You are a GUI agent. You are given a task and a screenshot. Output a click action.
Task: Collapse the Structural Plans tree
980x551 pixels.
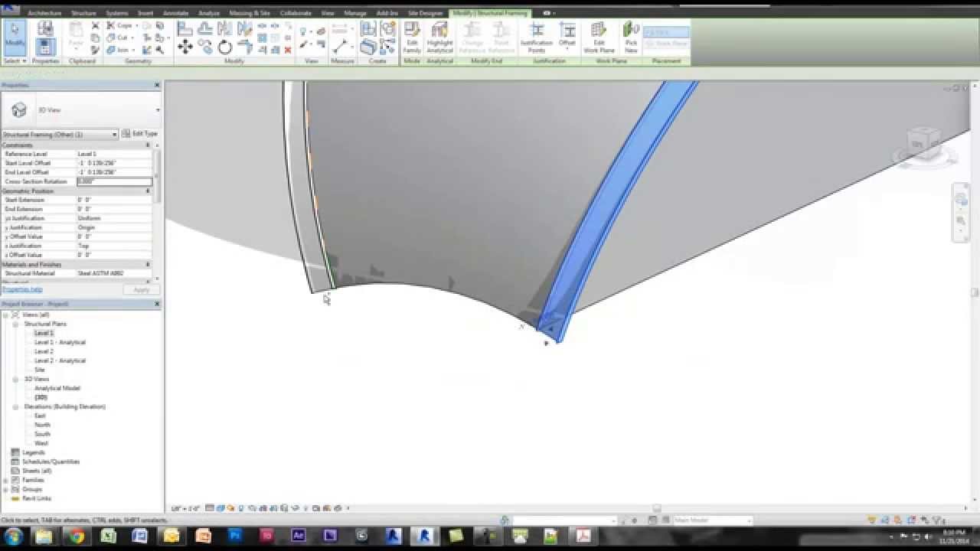coord(15,323)
